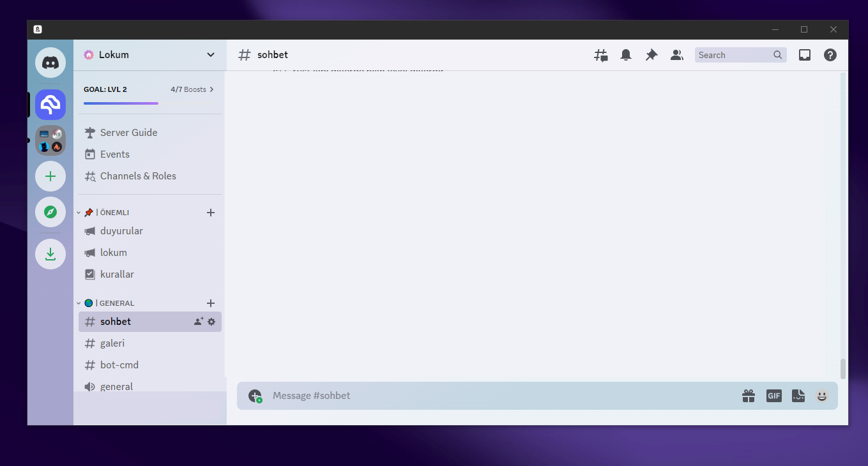
Task: Show pinned messages pin icon
Action: [x=651, y=55]
